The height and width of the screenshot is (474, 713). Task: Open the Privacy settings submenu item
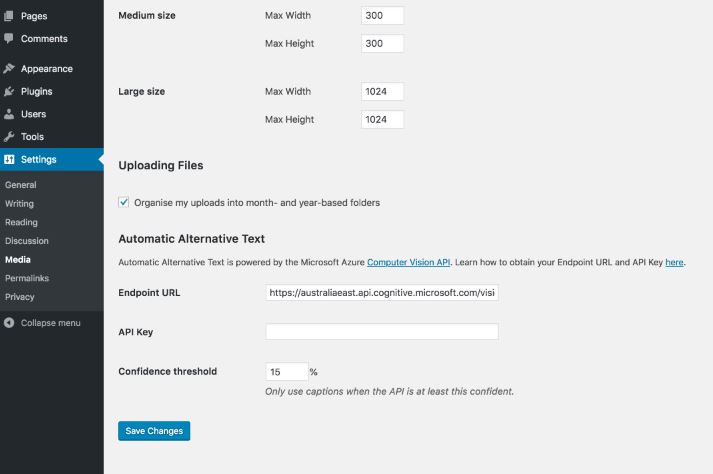[20, 297]
